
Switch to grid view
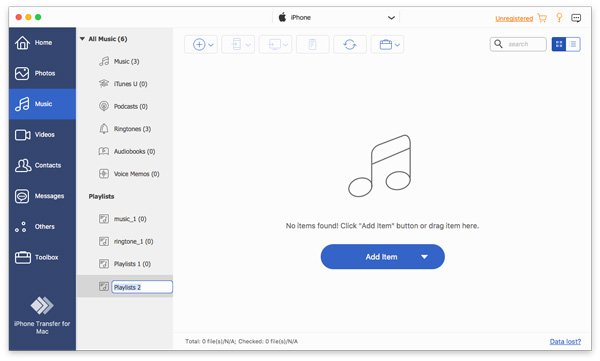click(559, 44)
